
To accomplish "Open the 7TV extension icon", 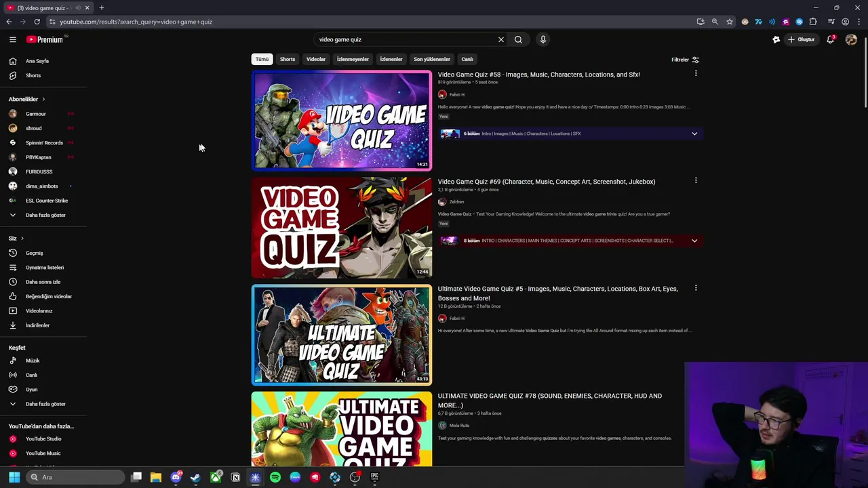I will [759, 22].
